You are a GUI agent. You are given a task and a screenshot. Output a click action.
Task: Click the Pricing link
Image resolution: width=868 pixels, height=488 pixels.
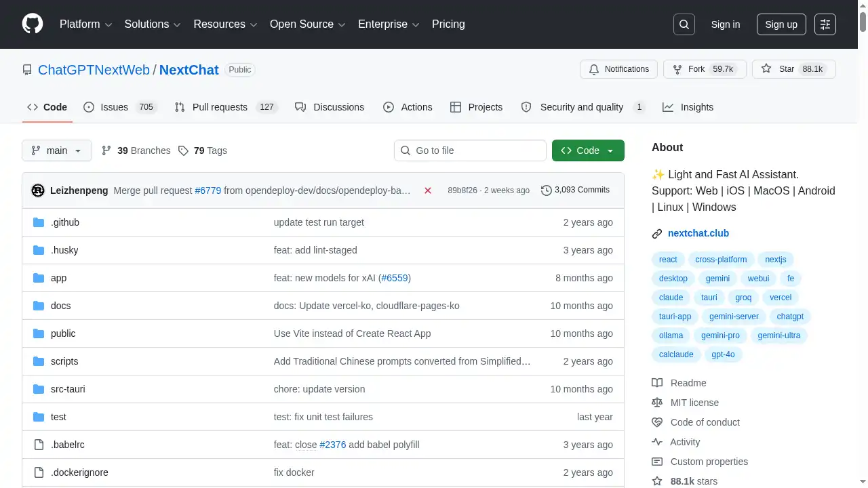[x=448, y=24]
